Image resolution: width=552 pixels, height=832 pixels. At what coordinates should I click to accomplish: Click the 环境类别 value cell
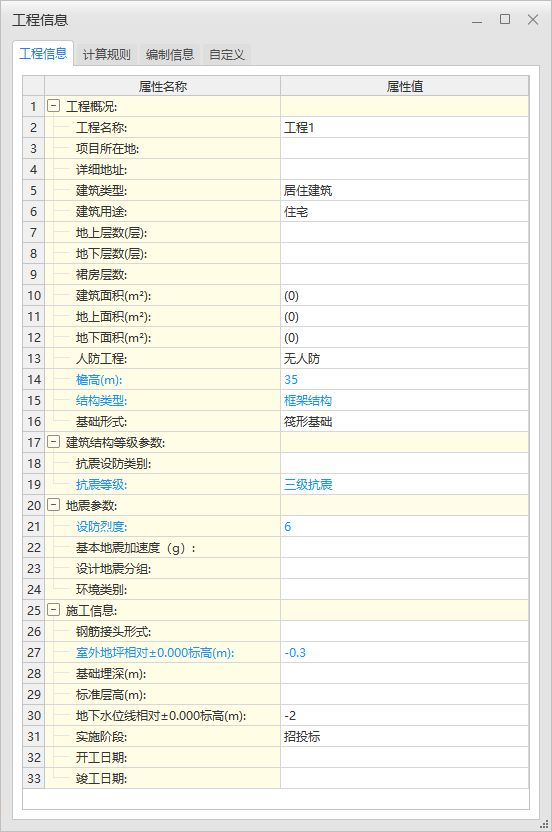404,590
